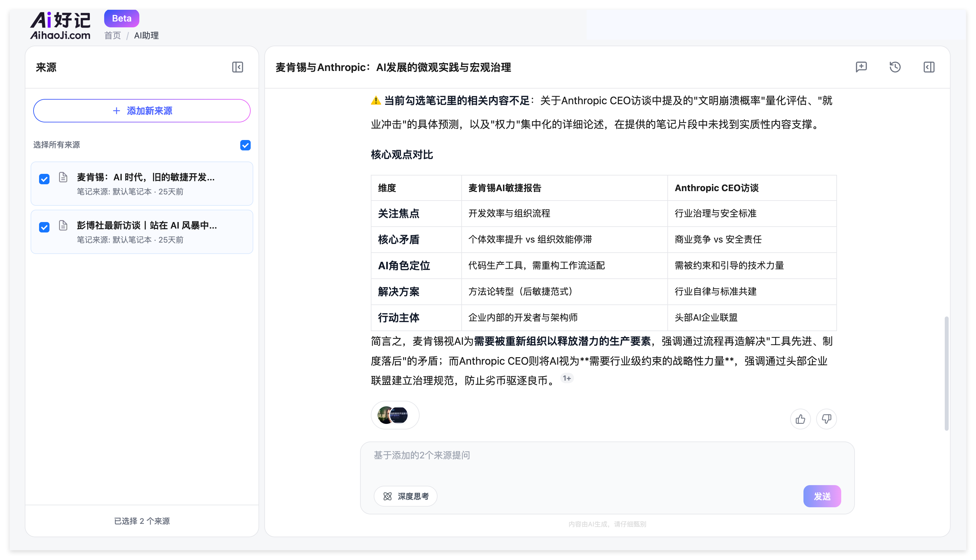The height and width of the screenshot is (560, 976).
Task: Open the cited sources thumbnails
Action: pyautogui.click(x=395, y=415)
